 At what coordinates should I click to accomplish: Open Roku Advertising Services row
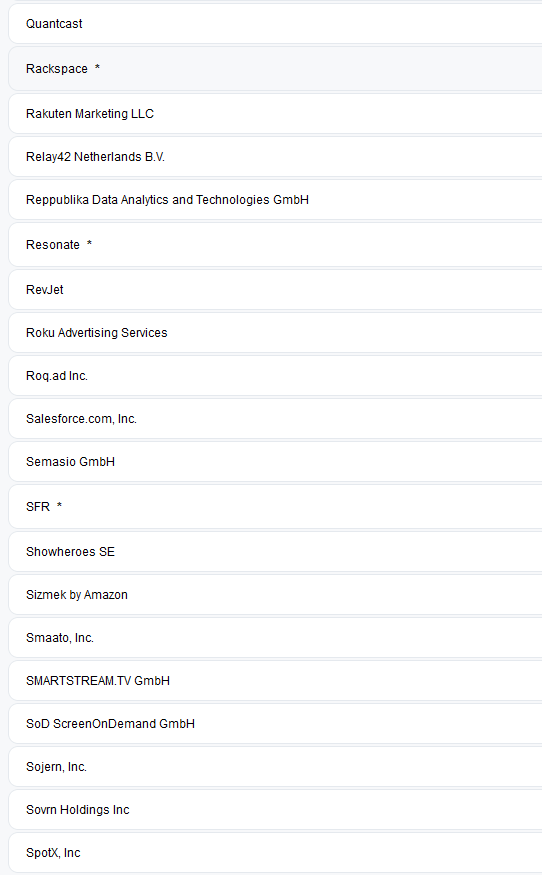coord(276,333)
